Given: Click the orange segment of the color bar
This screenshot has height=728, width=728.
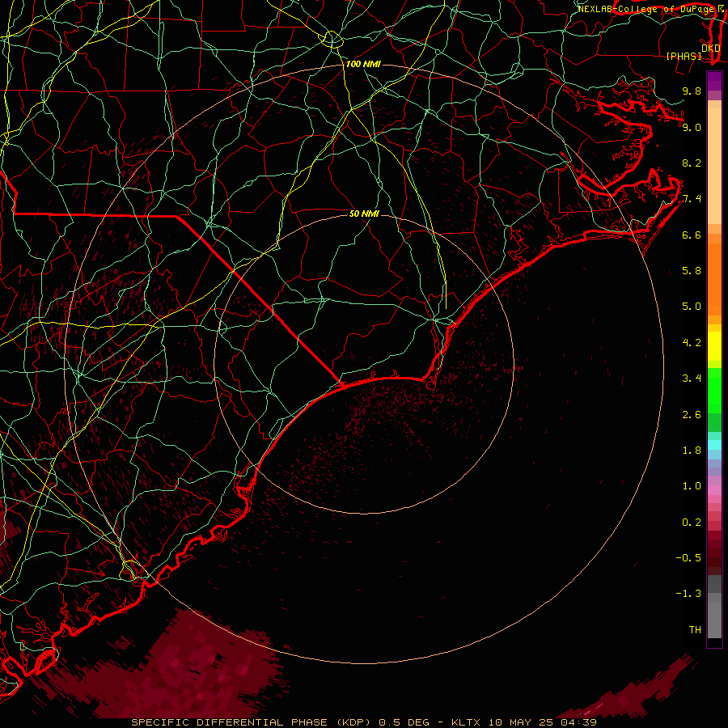Looking at the screenshot, I should [714, 279].
